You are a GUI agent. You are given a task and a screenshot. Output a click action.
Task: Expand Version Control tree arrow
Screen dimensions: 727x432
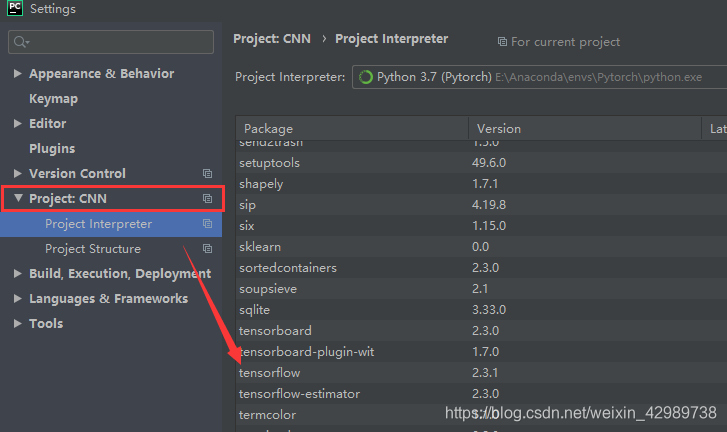click(x=18, y=173)
